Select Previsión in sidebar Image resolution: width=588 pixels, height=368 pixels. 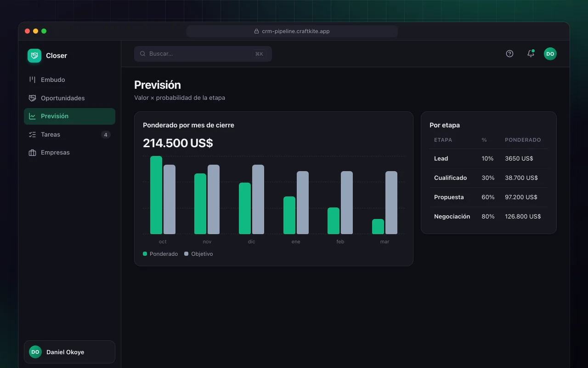tap(69, 116)
